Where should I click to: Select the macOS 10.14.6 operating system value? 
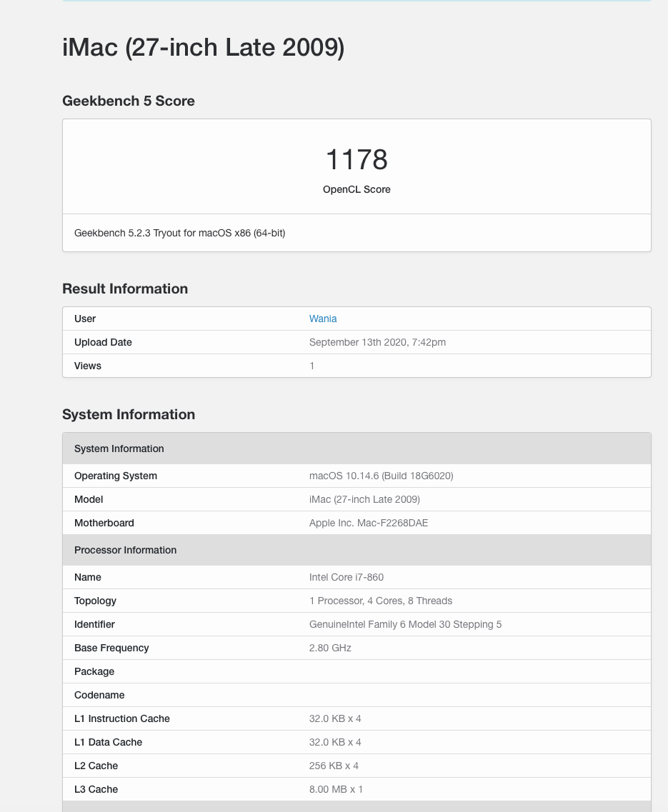point(381,476)
